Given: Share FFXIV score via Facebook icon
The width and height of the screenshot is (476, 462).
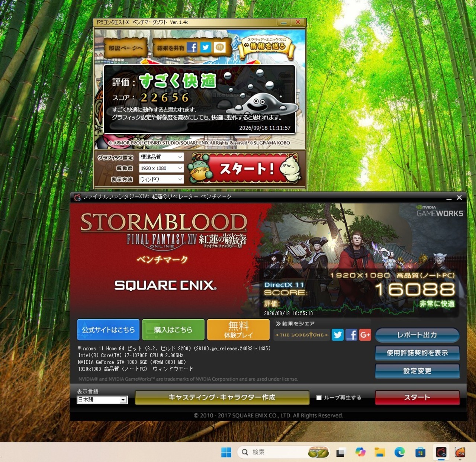Looking at the screenshot, I should coord(351,335).
